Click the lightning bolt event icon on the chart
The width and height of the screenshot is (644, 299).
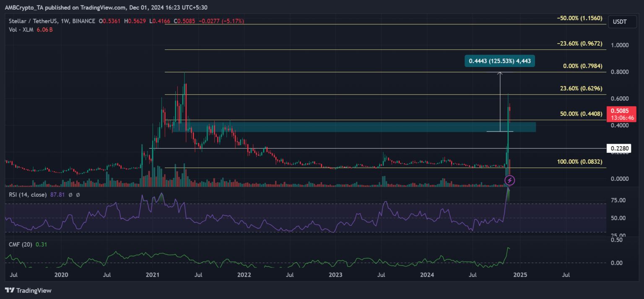[x=509, y=180]
